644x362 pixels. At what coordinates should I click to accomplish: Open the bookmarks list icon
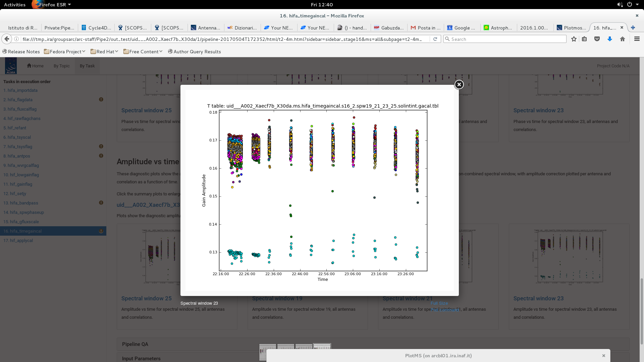(x=584, y=39)
